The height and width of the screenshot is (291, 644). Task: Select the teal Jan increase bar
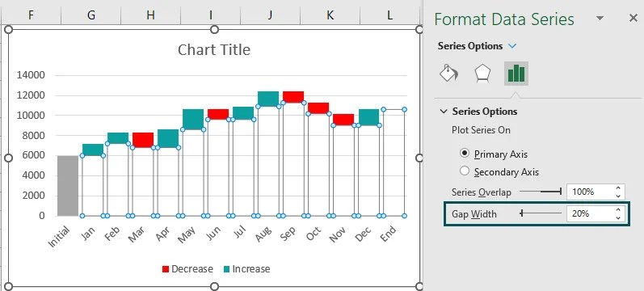93,150
